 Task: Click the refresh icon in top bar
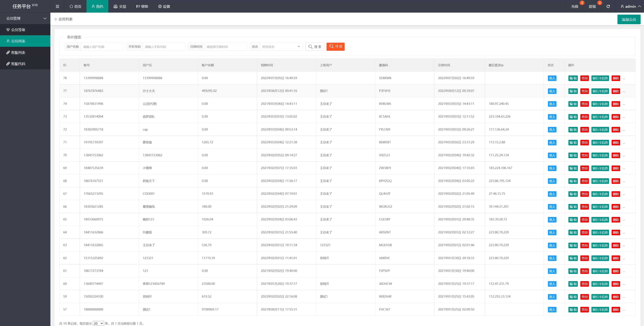click(608, 7)
